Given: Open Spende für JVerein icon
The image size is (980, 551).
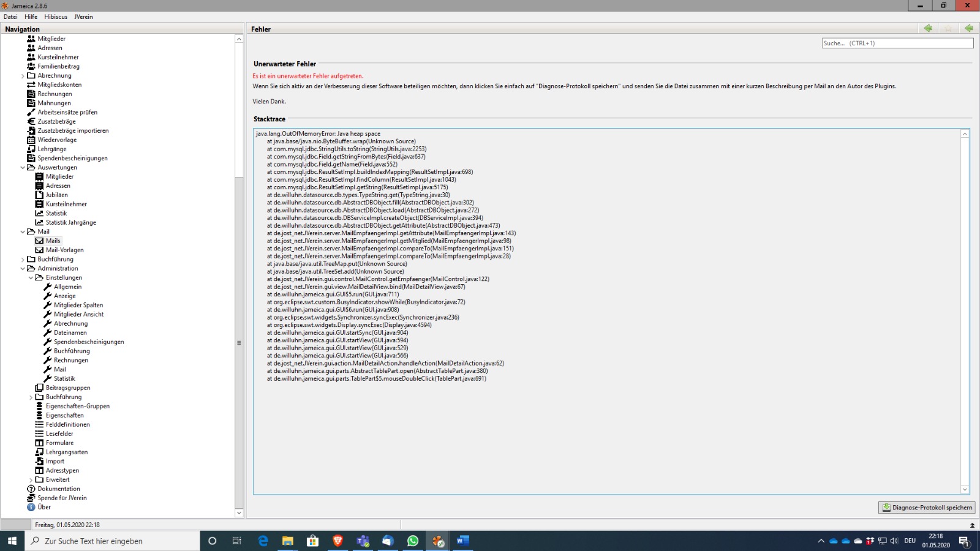Looking at the screenshot, I should [x=31, y=498].
